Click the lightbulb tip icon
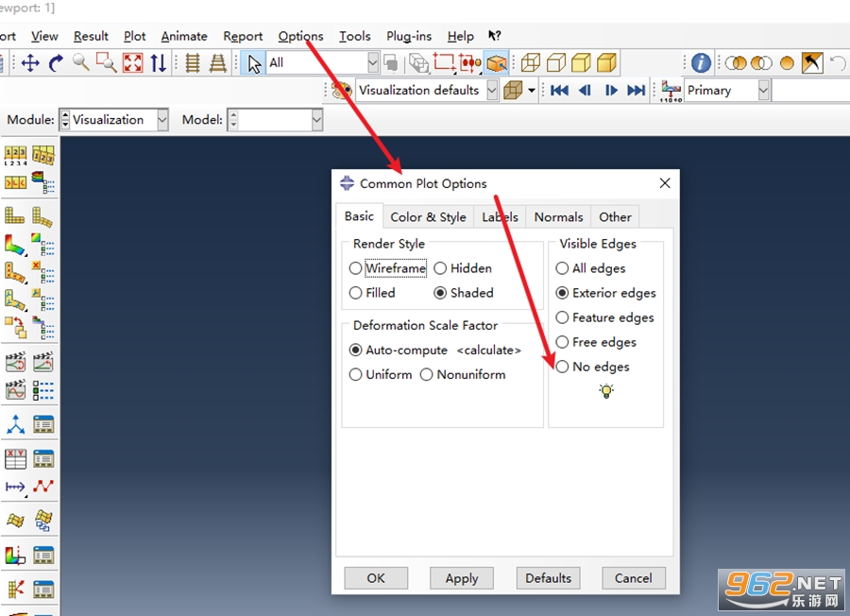850x616 pixels. tap(606, 390)
